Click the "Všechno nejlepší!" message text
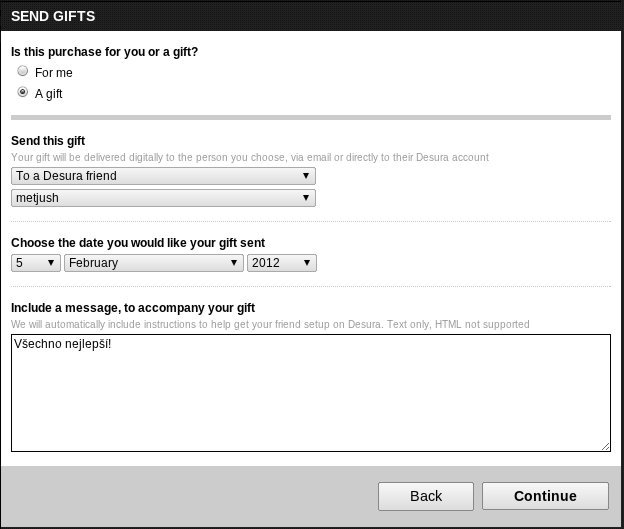The width and height of the screenshot is (624, 529). point(62,343)
